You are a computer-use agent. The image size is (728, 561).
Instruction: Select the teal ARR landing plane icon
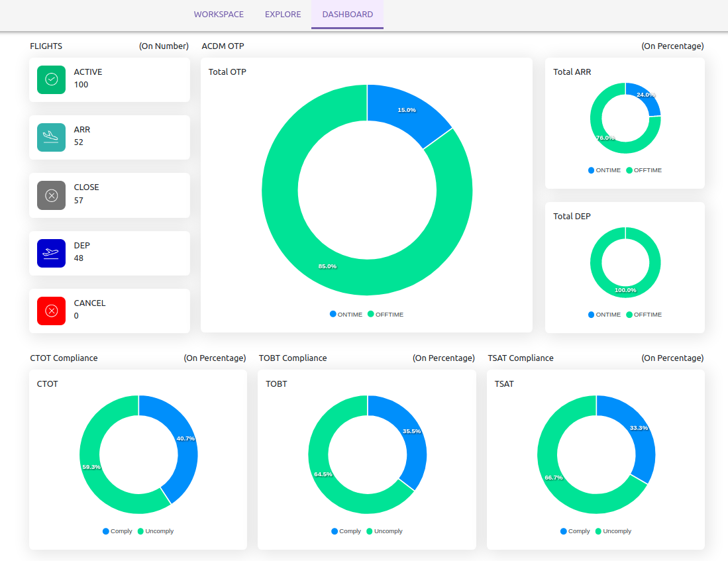tap(51, 136)
